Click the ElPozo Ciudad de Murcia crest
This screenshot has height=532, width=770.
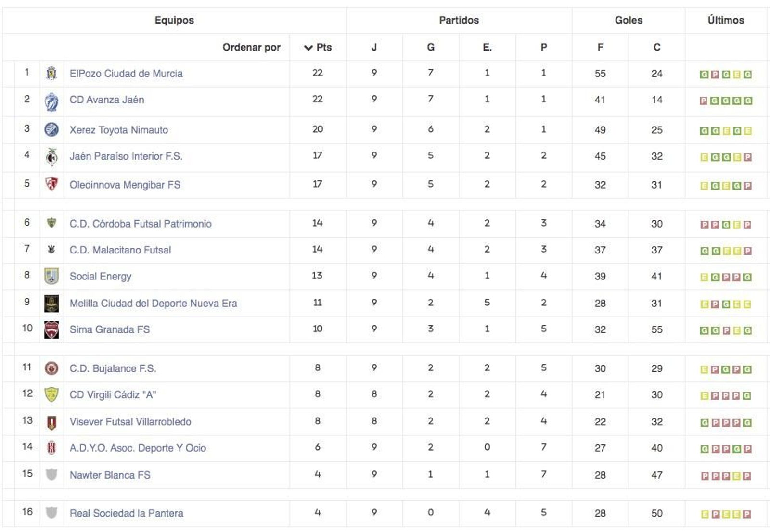(51, 73)
